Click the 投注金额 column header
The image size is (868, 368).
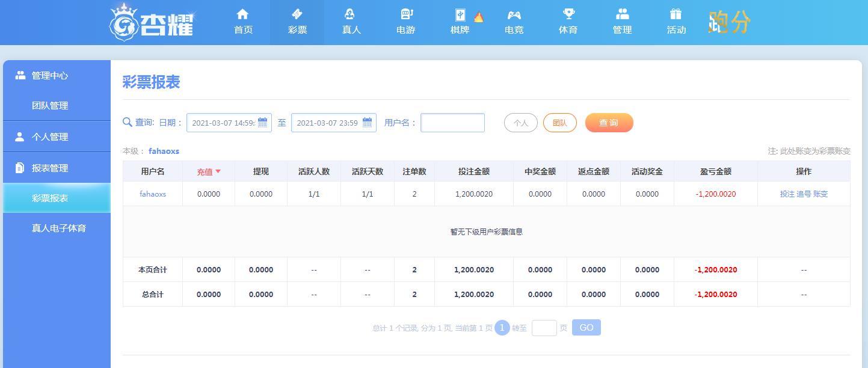click(474, 171)
